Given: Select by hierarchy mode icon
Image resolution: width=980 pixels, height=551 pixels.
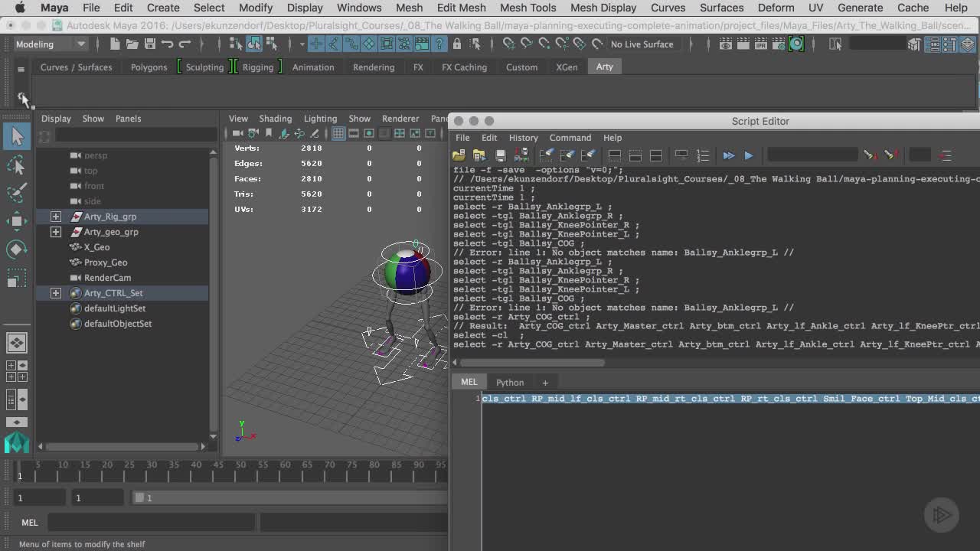Looking at the screenshot, I should click(x=236, y=44).
